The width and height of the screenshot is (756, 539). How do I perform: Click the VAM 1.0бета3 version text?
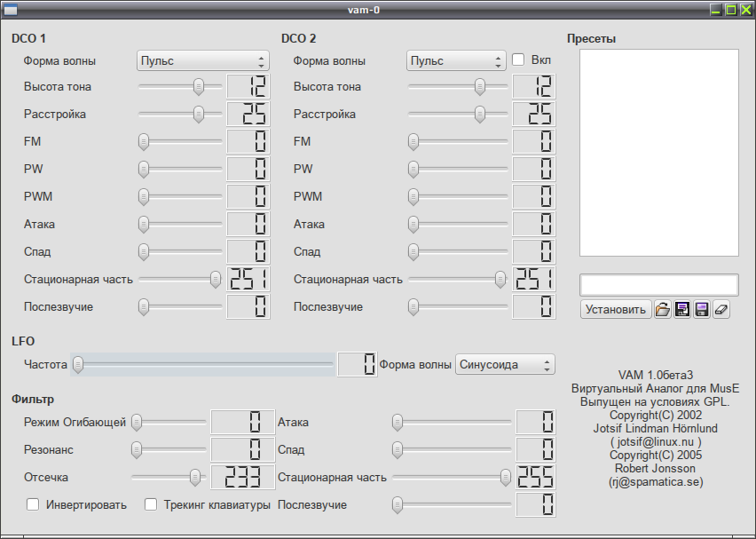click(x=655, y=375)
